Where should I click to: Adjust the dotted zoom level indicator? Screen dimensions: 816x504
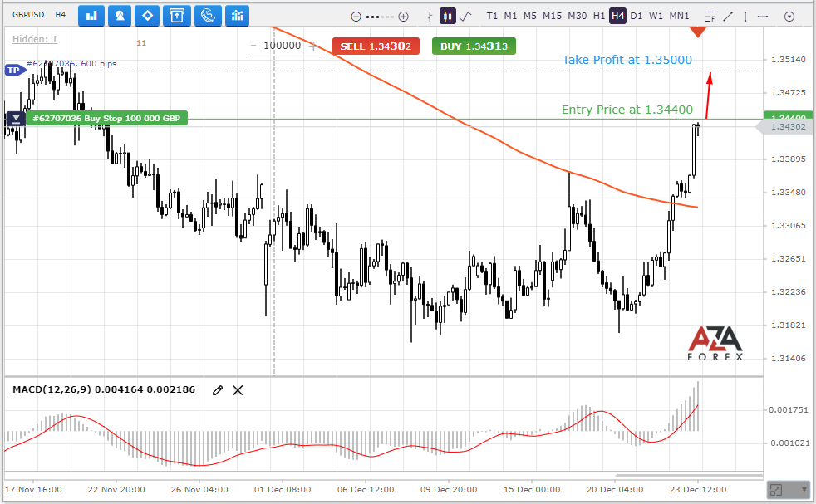pos(380,17)
